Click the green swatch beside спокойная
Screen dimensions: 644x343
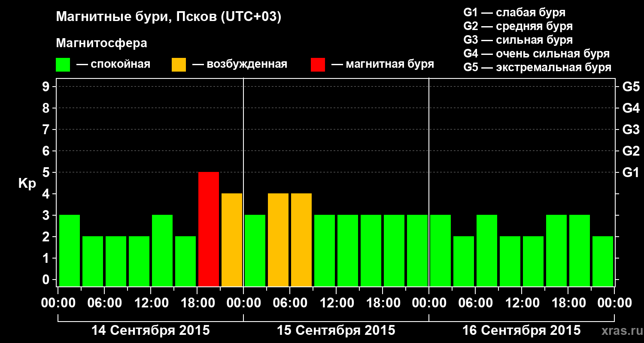pyautogui.click(x=63, y=64)
